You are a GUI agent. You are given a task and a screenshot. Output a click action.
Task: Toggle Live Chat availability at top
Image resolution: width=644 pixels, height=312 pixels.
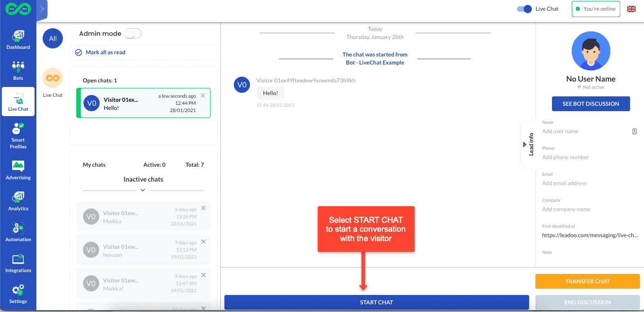point(524,9)
